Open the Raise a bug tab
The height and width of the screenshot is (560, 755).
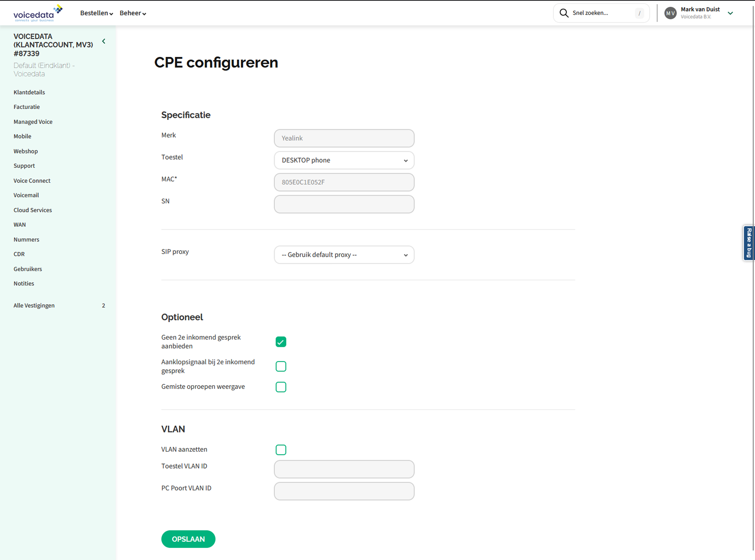[749, 243]
